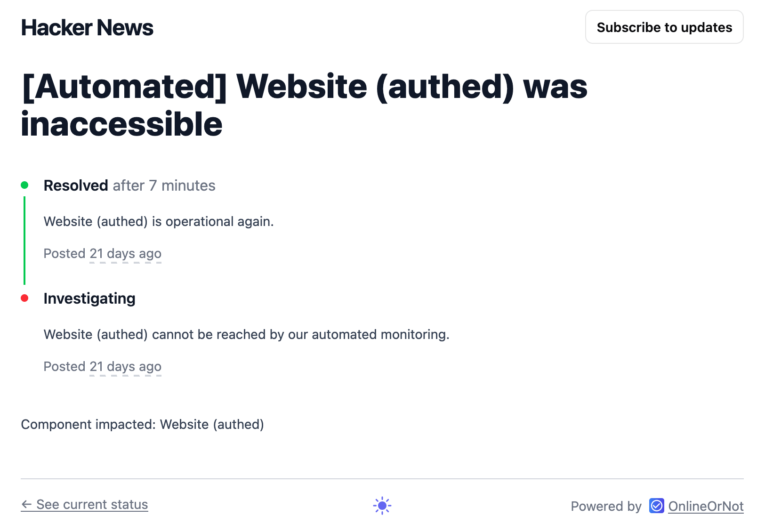Click the timestamp under the Resolved update
The width and height of the screenshot is (757, 532).
click(125, 253)
